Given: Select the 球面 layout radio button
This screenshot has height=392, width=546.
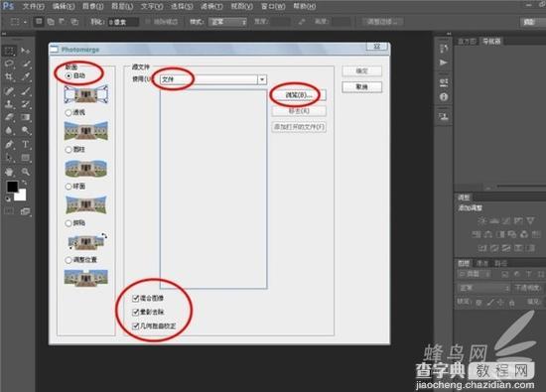Looking at the screenshot, I should pyautogui.click(x=68, y=187).
